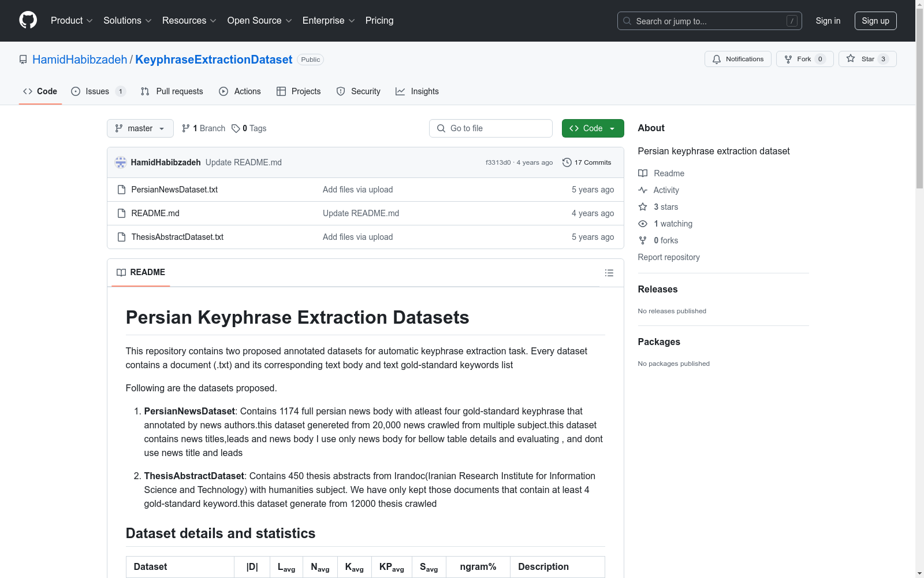
Task: Click the book icon in the README tab
Action: click(x=121, y=272)
